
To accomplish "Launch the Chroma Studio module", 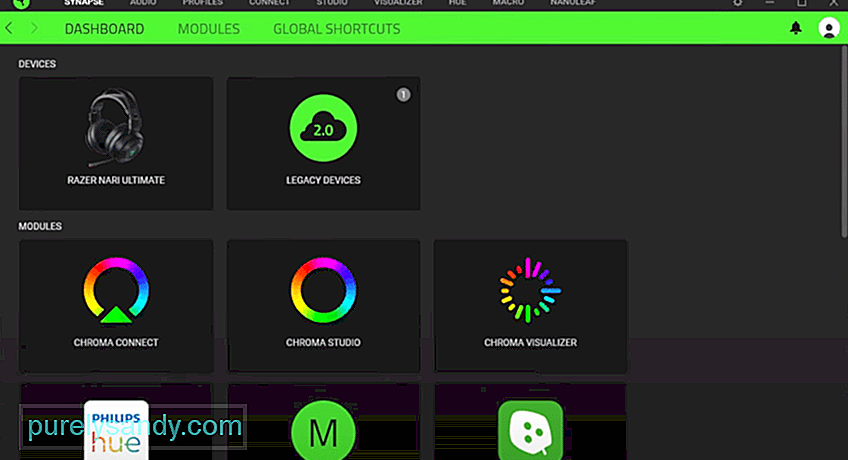I will [x=323, y=306].
